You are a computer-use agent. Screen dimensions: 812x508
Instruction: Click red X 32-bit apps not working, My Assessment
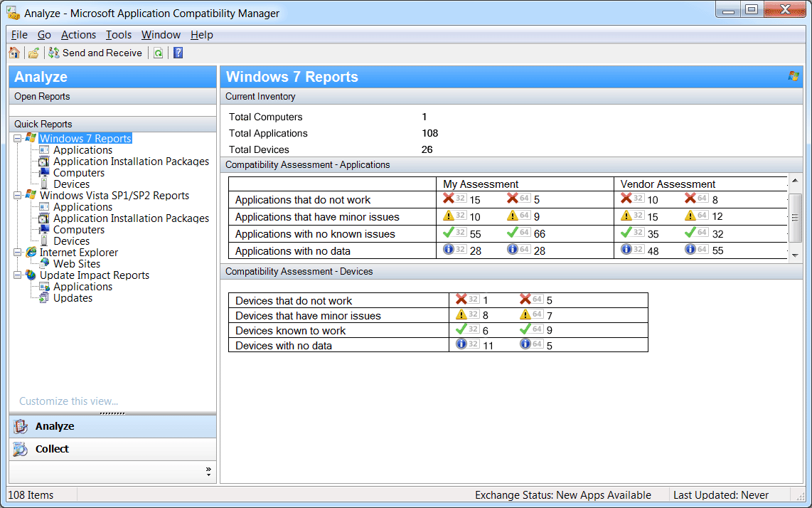pyautogui.click(x=449, y=198)
